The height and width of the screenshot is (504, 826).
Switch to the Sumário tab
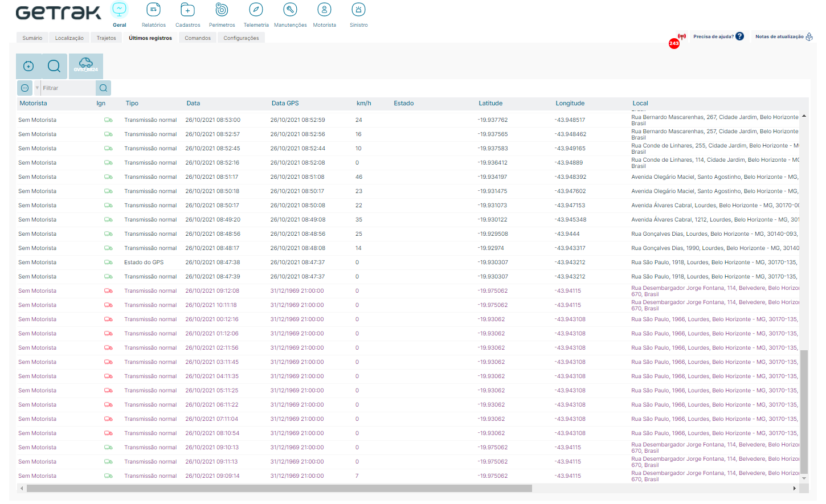pos(32,38)
